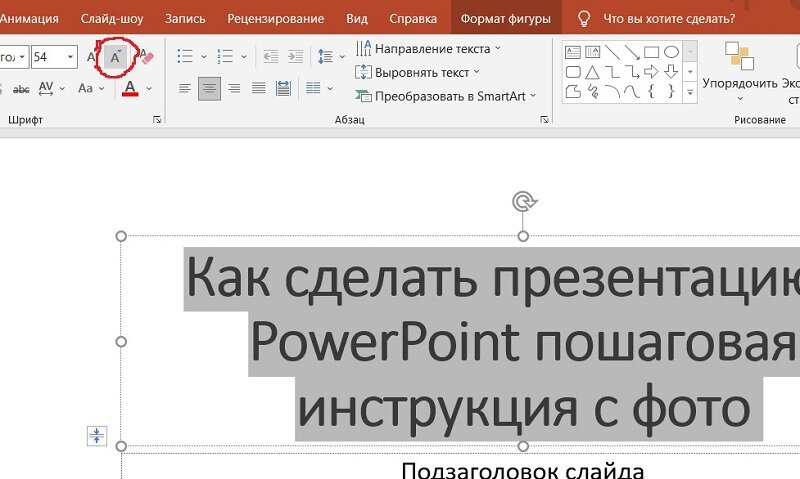800x479 pixels.
Task: Open the Aa change case menu
Action: click(x=91, y=88)
